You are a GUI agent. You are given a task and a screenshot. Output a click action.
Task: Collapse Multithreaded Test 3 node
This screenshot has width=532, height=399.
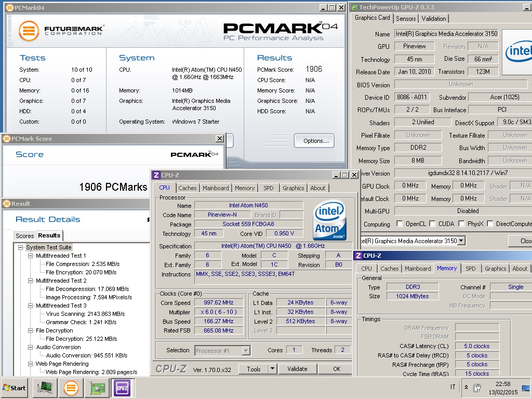[30, 305]
